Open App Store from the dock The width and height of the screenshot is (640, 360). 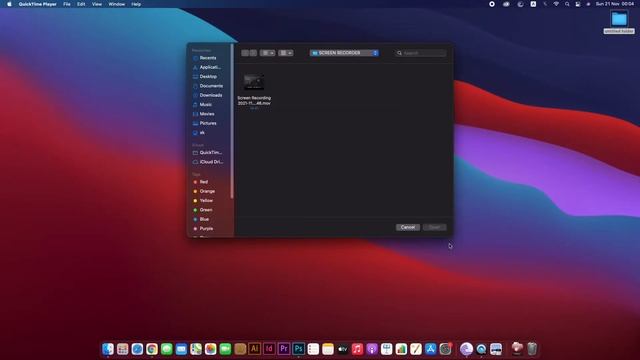click(x=431, y=349)
